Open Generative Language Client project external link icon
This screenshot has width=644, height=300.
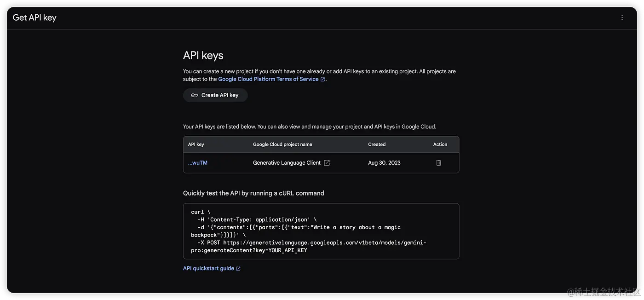click(x=327, y=163)
